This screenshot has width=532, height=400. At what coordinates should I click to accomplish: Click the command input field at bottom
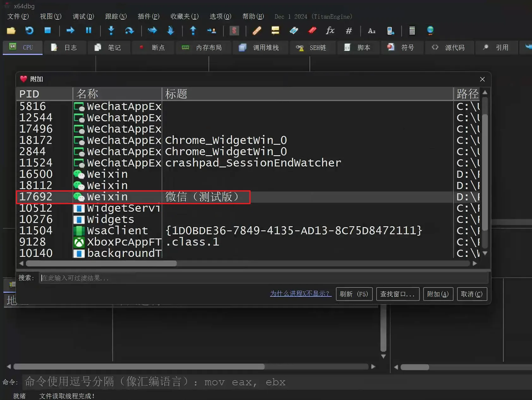pyautogui.click(x=277, y=382)
